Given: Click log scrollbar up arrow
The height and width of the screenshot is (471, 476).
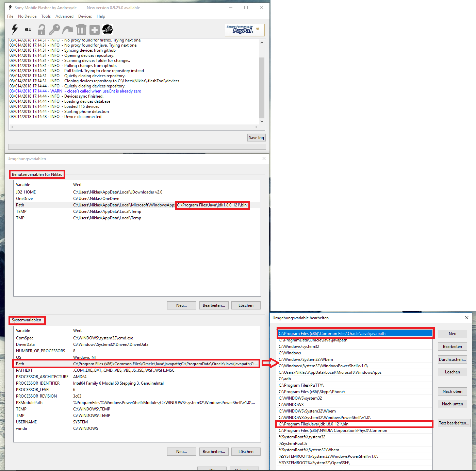Looking at the screenshot, I should tap(262, 43).
